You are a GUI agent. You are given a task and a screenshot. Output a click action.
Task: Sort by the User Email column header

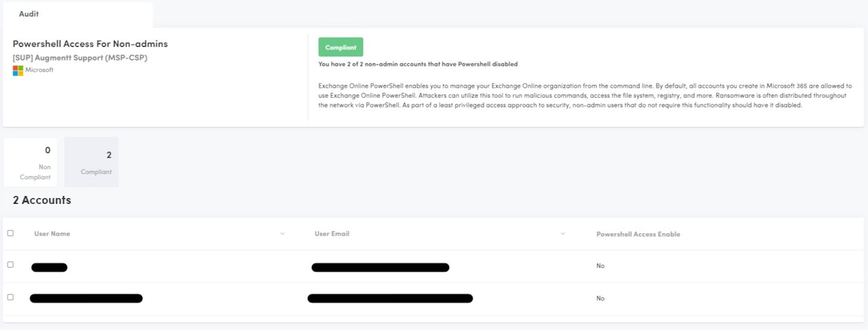332,234
